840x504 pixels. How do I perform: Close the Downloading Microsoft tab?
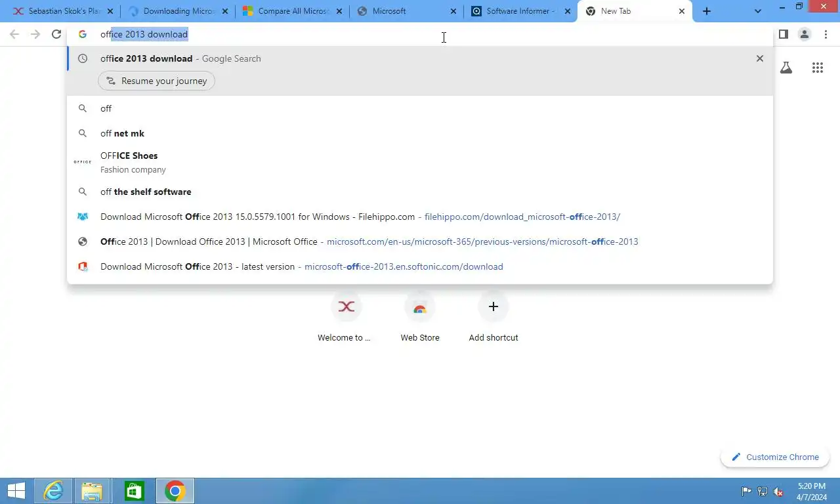coord(225,11)
